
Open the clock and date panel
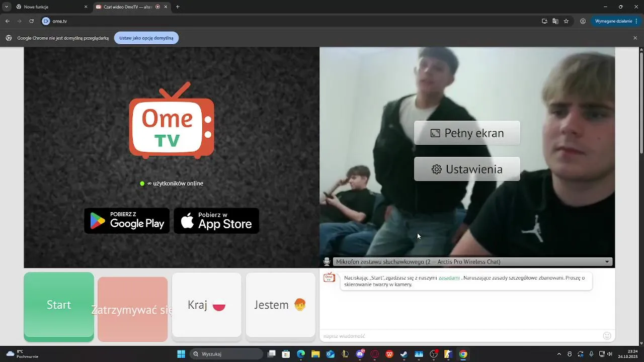coord(627,354)
